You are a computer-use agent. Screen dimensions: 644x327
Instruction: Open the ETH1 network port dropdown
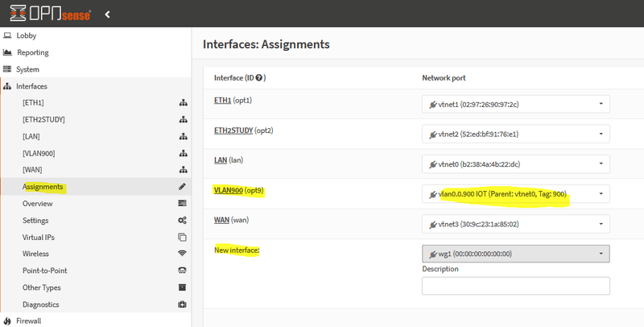[x=515, y=105]
